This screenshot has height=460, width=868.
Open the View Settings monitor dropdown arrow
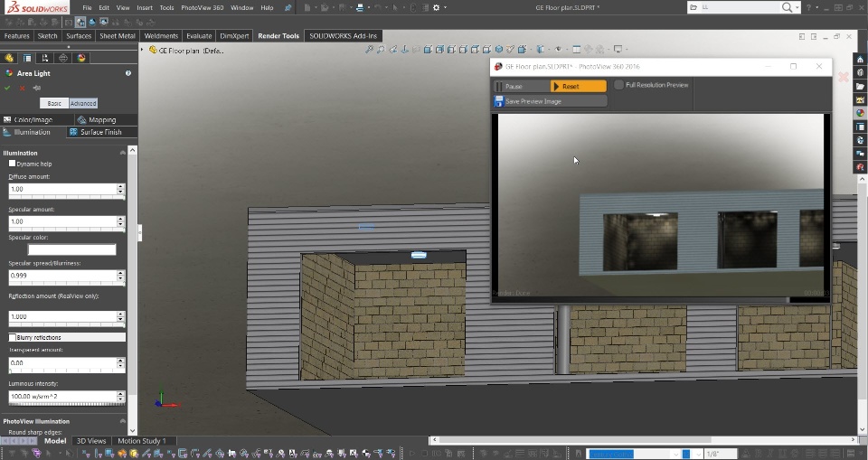click(627, 50)
